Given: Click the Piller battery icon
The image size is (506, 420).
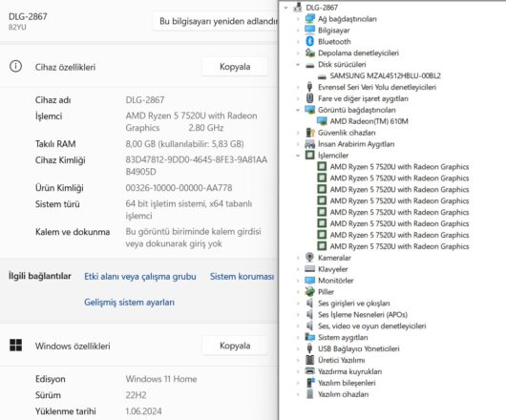Looking at the screenshot, I should tap(309, 291).
